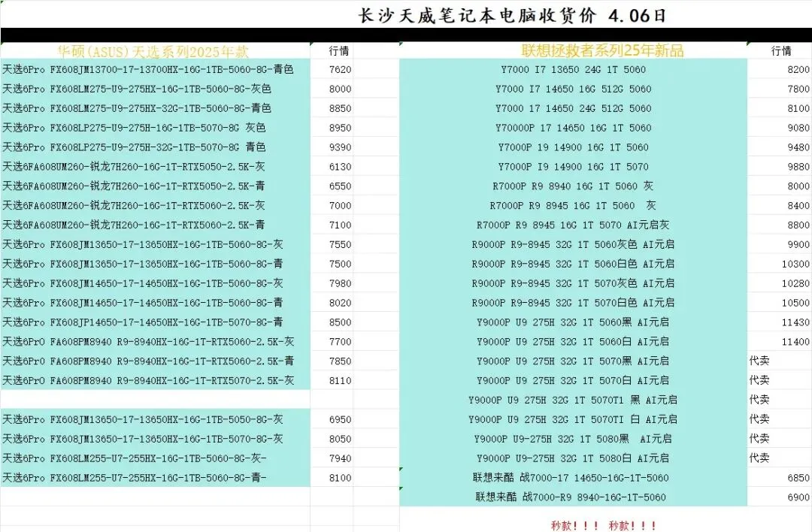Select header 联想拯救者系列25年新品
Viewport: 812px width, 532px height.
click(602, 50)
